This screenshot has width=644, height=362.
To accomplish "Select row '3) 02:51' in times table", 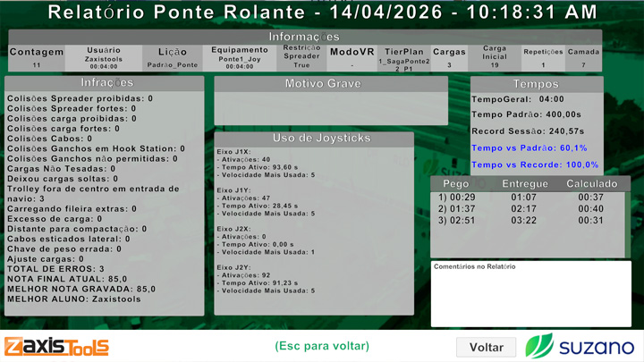I will point(528,221).
